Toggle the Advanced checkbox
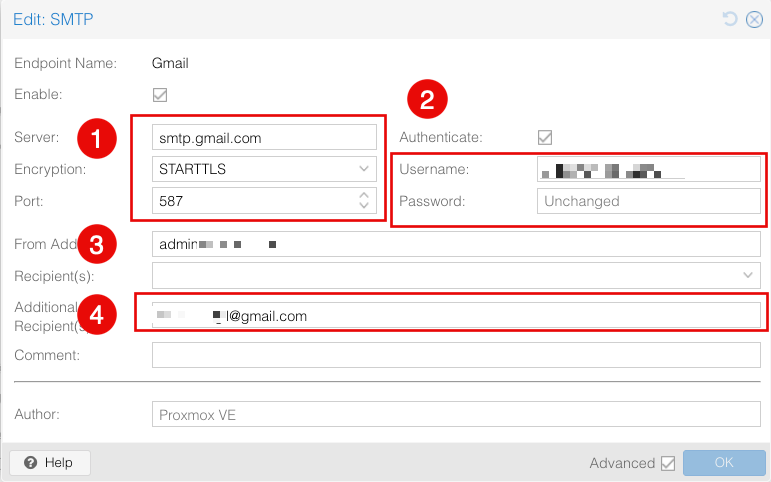771x482 pixels. point(668,463)
